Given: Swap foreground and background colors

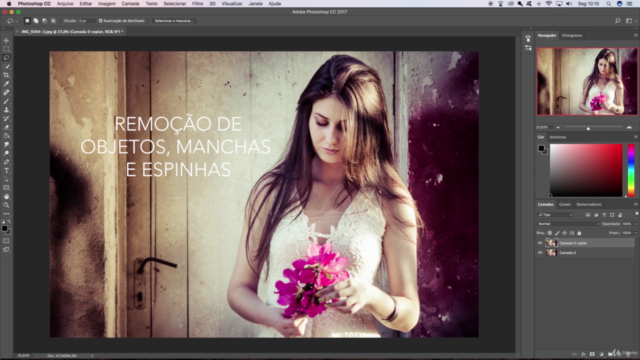Looking at the screenshot, I should pos(9,222).
